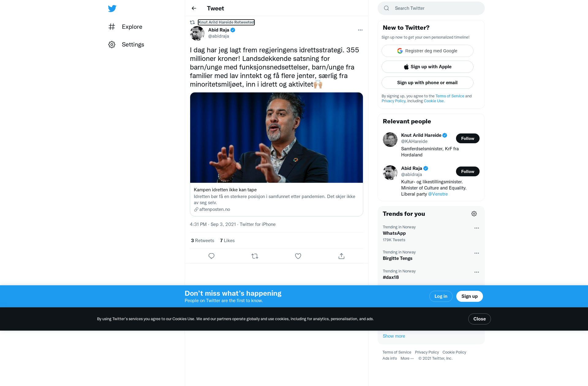The height and width of the screenshot is (386, 588).
Task: Open the @Venstre profile link
Action: click(438, 194)
